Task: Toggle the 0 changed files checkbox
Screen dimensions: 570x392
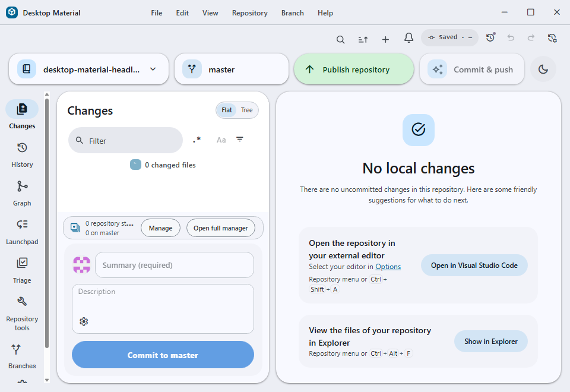Action: point(135,165)
